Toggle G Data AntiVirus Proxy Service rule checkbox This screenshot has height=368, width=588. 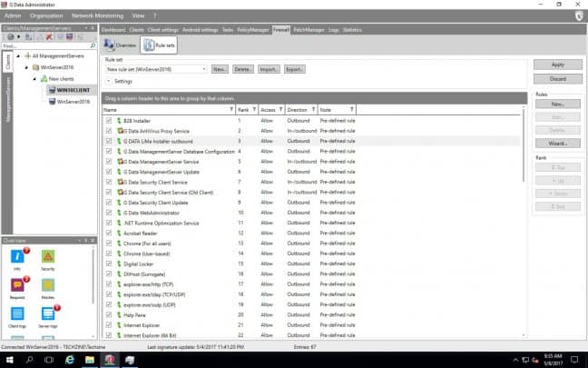(x=109, y=131)
